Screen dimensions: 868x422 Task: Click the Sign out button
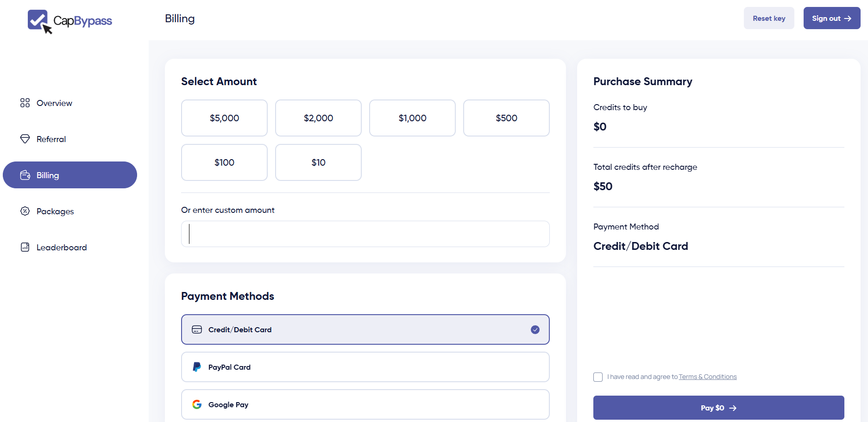tap(832, 18)
